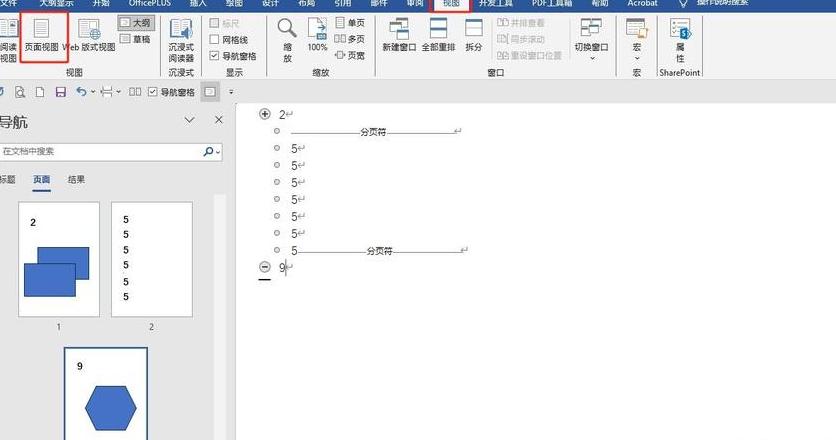Open the undo history dropdown arrow

[x=93, y=92]
